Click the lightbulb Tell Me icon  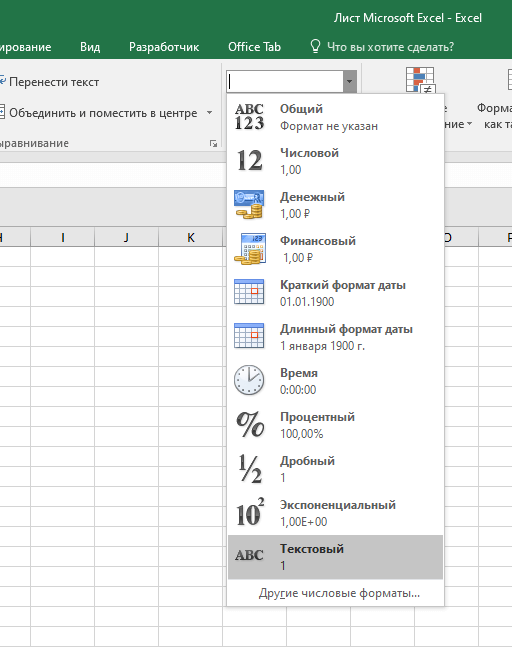click(x=315, y=47)
